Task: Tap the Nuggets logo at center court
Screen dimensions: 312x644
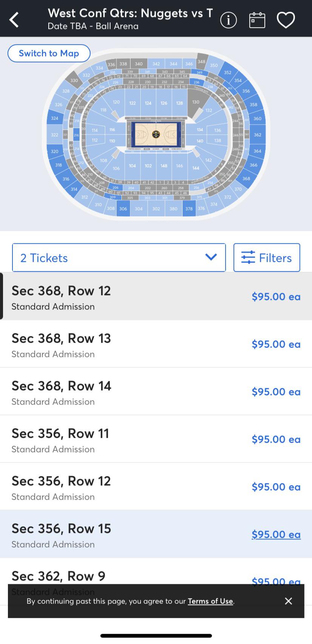Action: [x=156, y=134]
